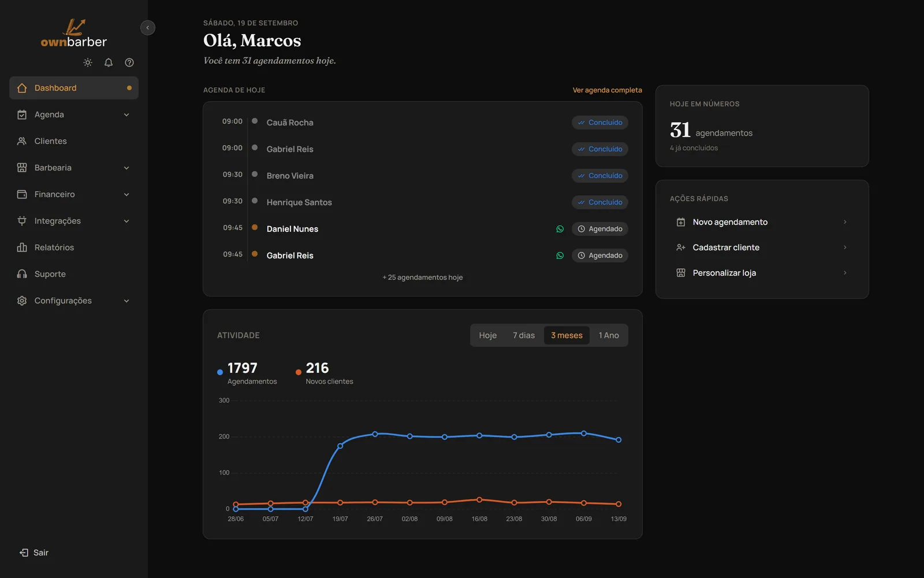The image size is (924, 578).
Task: Expand the Configurações menu chevron
Action: click(126, 301)
